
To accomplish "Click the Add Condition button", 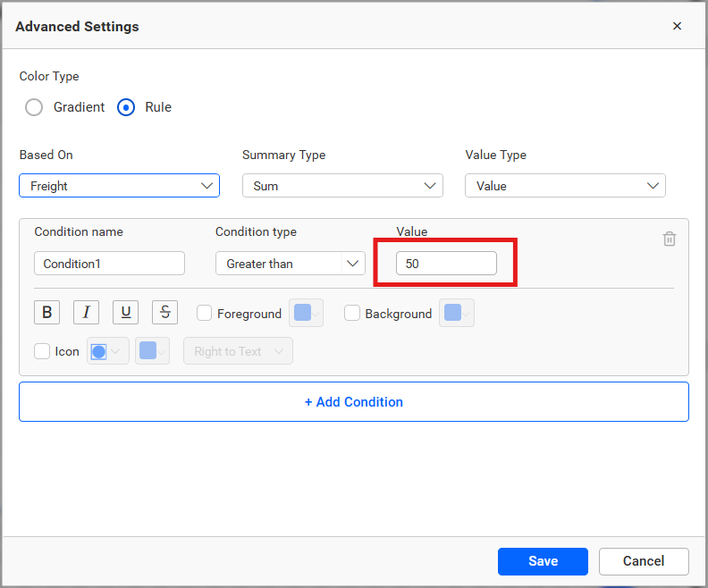I will (x=354, y=402).
